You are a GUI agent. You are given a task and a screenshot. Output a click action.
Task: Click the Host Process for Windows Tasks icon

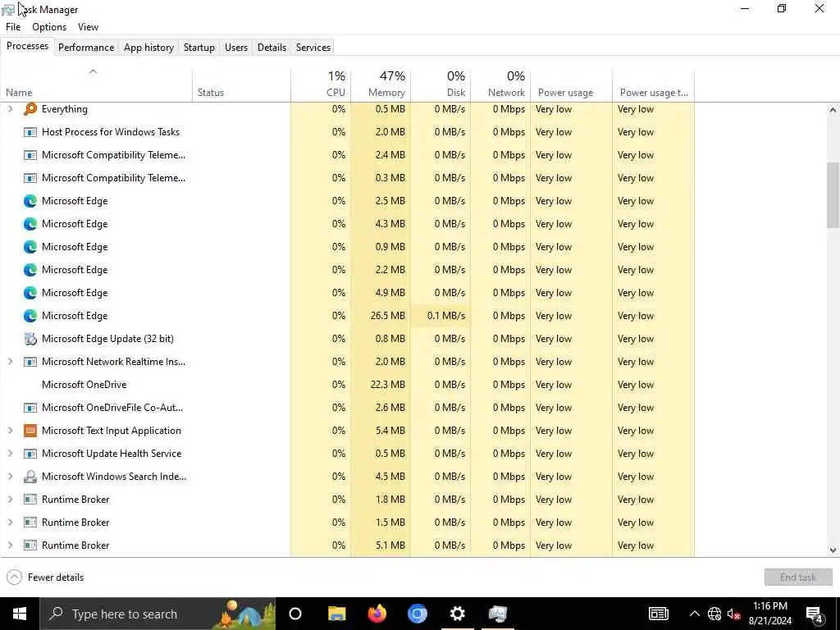pos(30,132)
